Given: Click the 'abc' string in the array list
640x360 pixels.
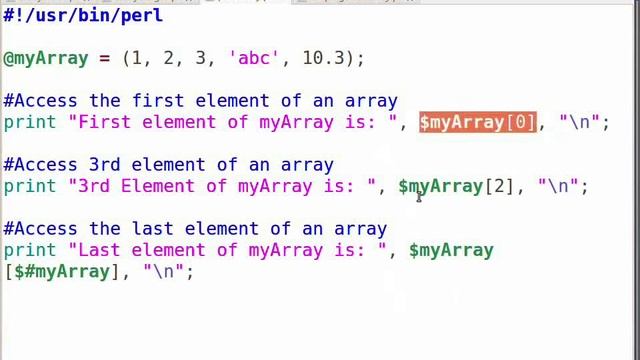Looking at the screenshot, I should (253, 58).
